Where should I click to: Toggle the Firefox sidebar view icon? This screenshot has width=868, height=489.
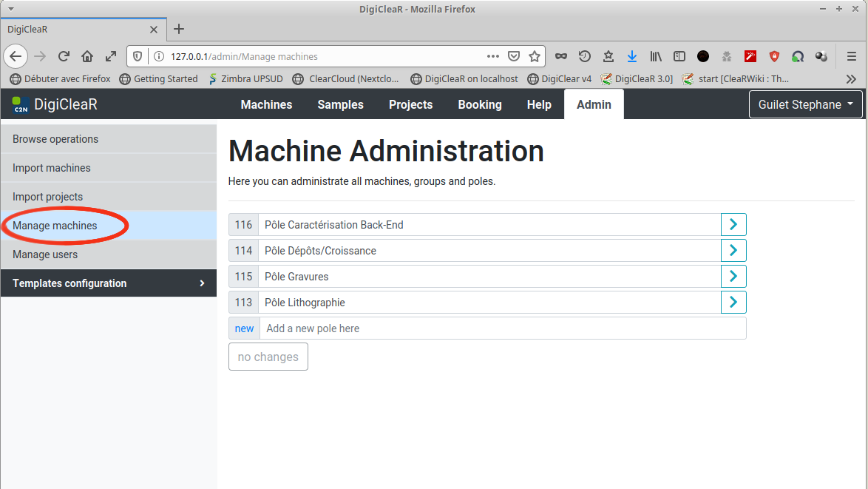679,56
